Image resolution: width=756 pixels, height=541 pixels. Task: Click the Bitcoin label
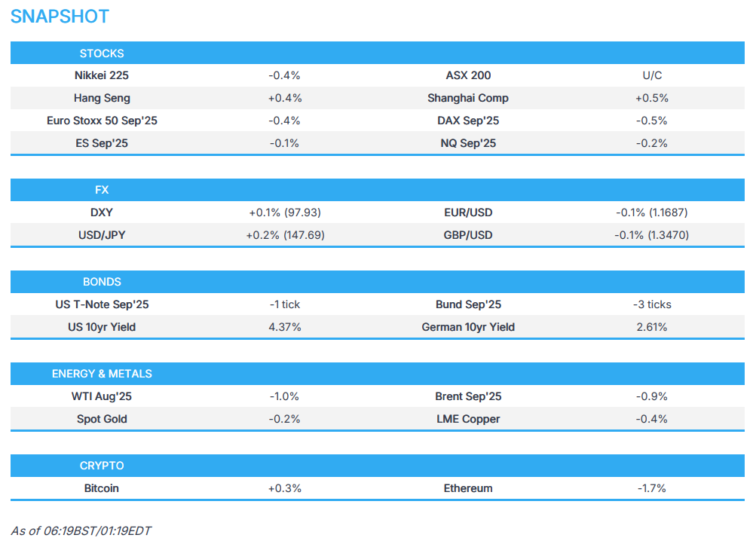(102, 488)
